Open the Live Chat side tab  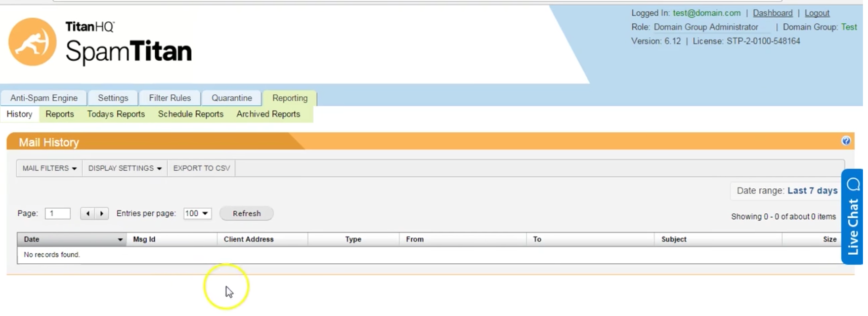tap(852, 216)
